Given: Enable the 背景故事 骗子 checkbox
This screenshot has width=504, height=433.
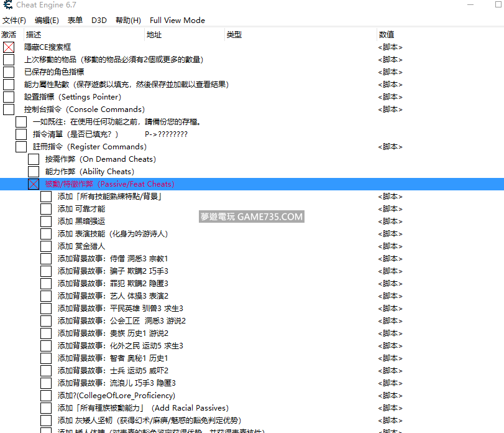Looking at the screenshot, I should (x=46, y=271).
